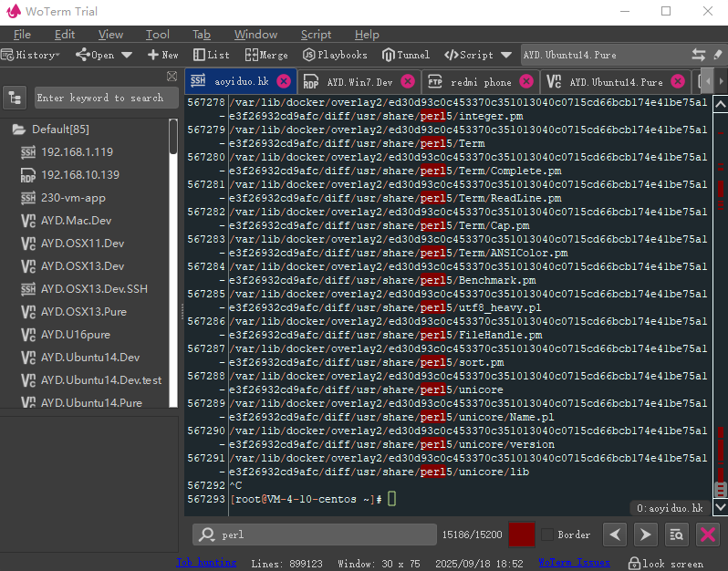Toggle the session tree view button
The height and width of the screenshot is (571, 728).
(x=16, y=98)
